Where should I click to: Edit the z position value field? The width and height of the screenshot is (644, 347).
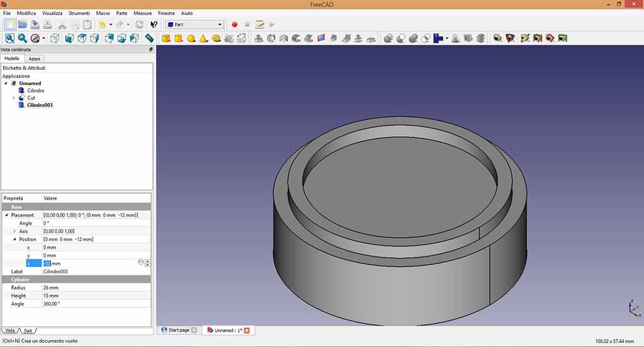(89, 263)
